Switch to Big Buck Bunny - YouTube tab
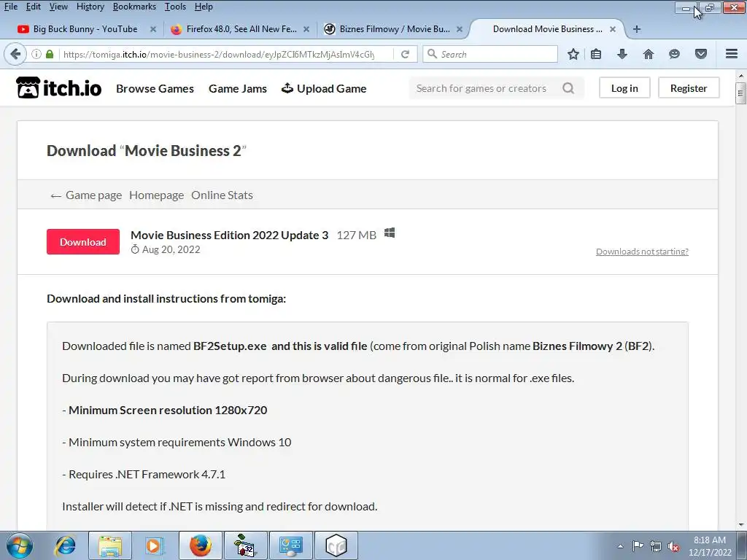The height and width of the screenshot is (560, 747). [x=85, y=29]
